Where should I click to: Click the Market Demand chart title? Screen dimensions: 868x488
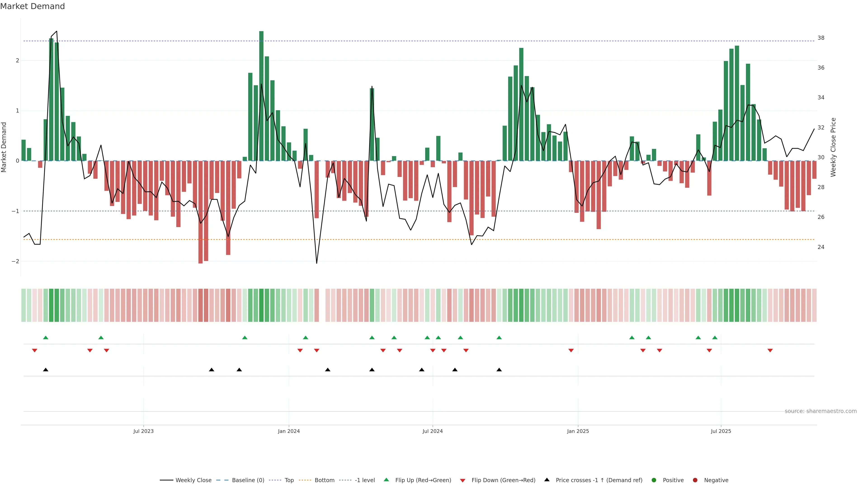click(32, 6)
